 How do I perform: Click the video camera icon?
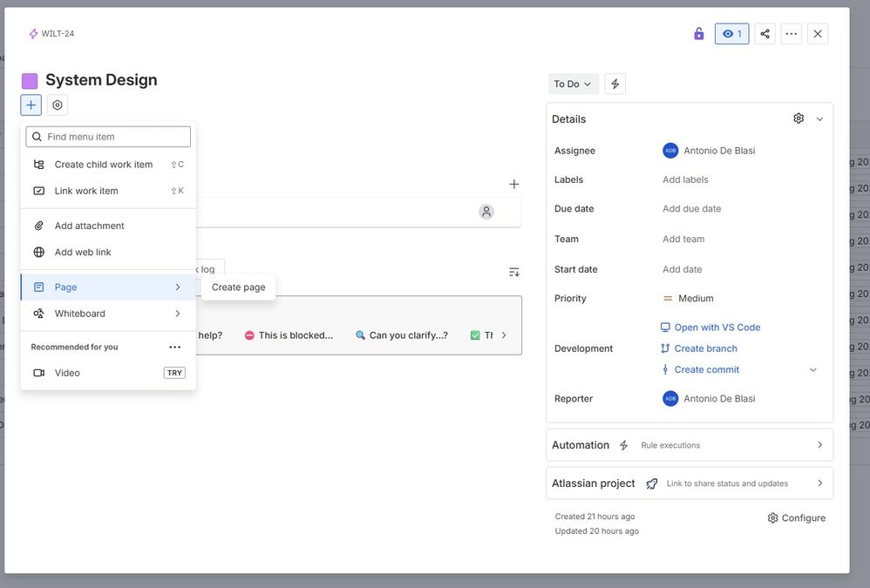pos(39,373)
